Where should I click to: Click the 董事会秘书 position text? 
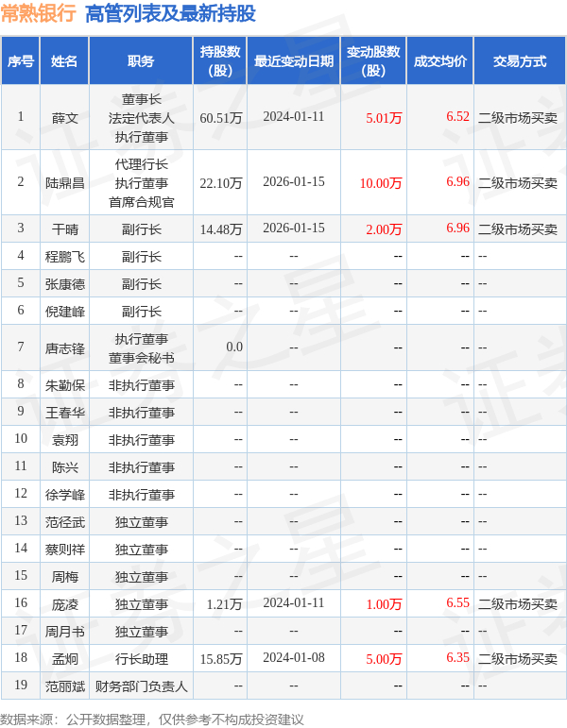point(142,358)
